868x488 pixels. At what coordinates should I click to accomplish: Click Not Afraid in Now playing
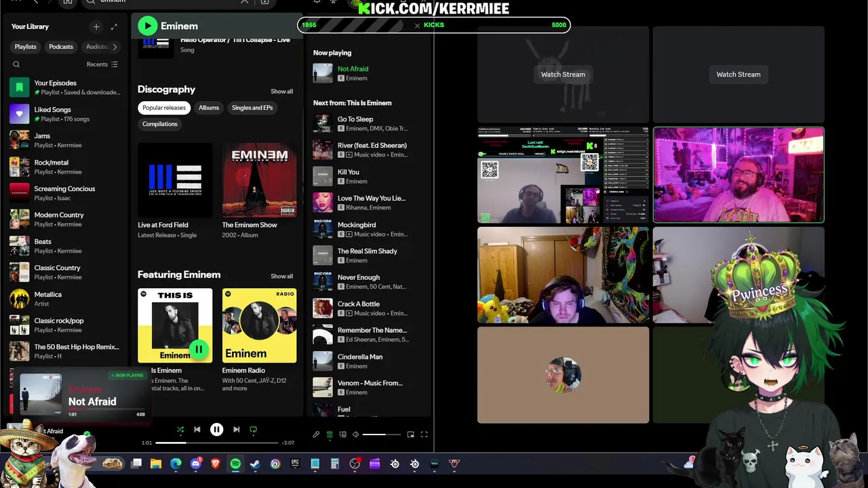pos(353,68)
